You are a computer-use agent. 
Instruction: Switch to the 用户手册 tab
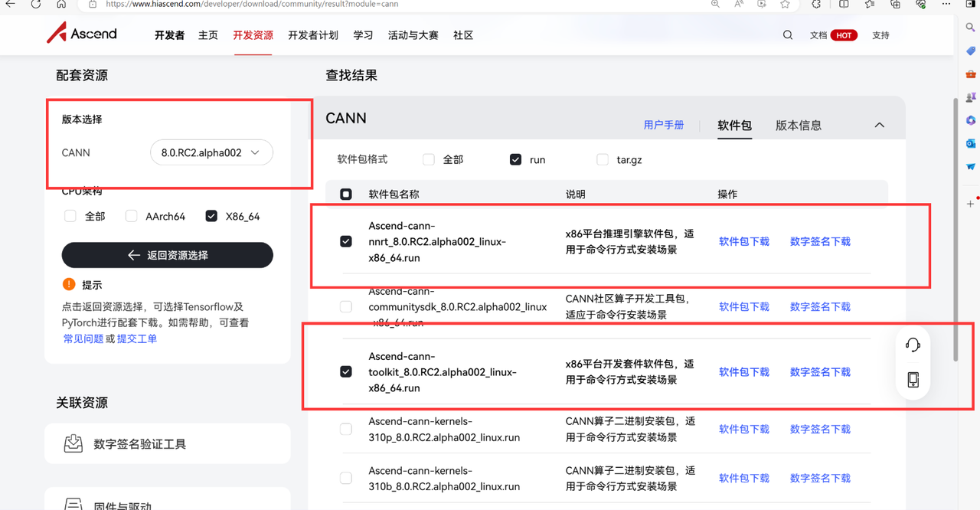[664, 125]
